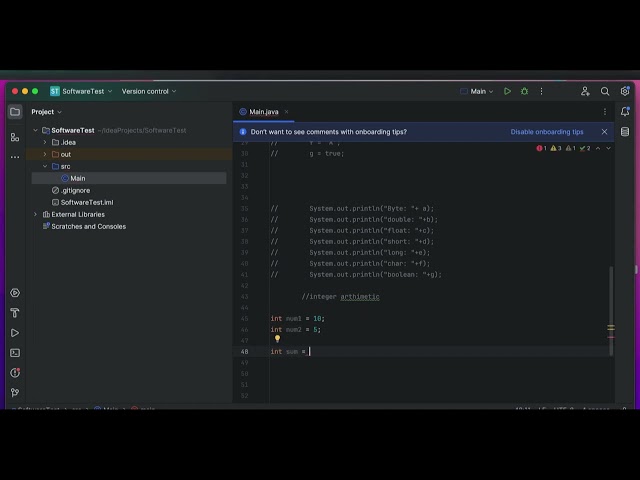Open the Version control dropdown
The image size is (640, 480).
pos(149,91)
